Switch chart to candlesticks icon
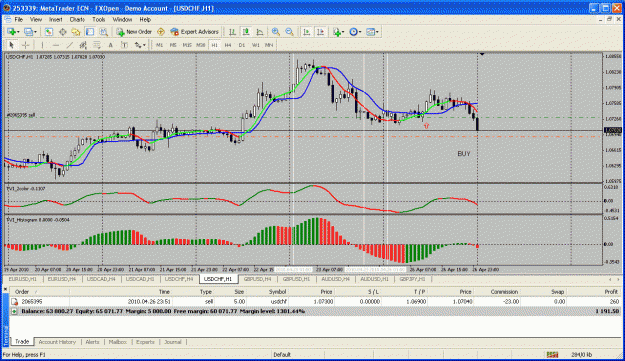Viewport: 625px width, 361px height. [246, 31]
